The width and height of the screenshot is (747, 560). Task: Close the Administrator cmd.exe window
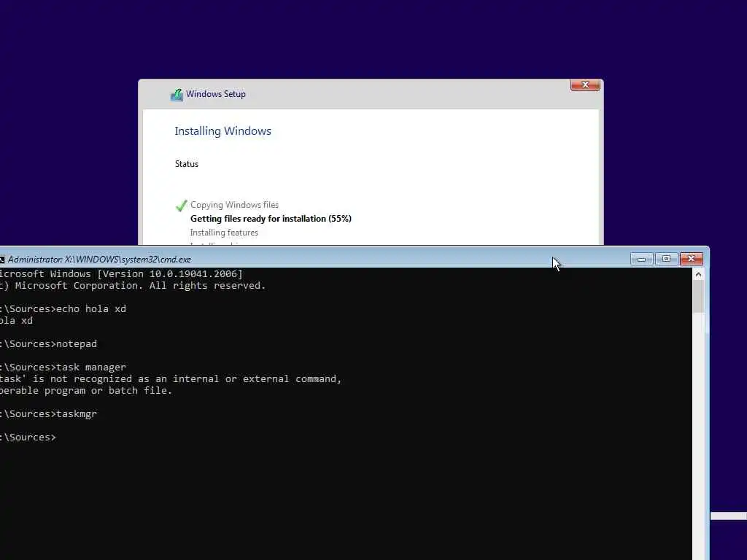pos(692,259)
